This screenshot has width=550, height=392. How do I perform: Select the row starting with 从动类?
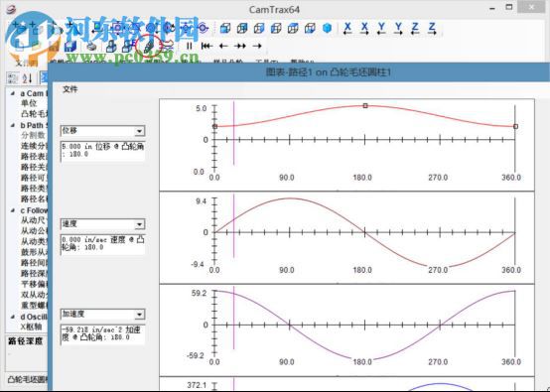click(34, 241)
